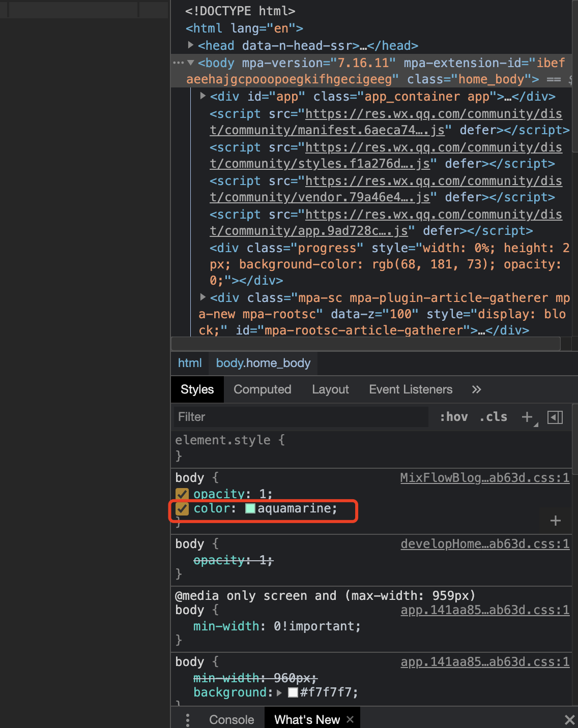Open the Console drawer tab
This screenshot has width=578, height=728.
click(232, 719)
